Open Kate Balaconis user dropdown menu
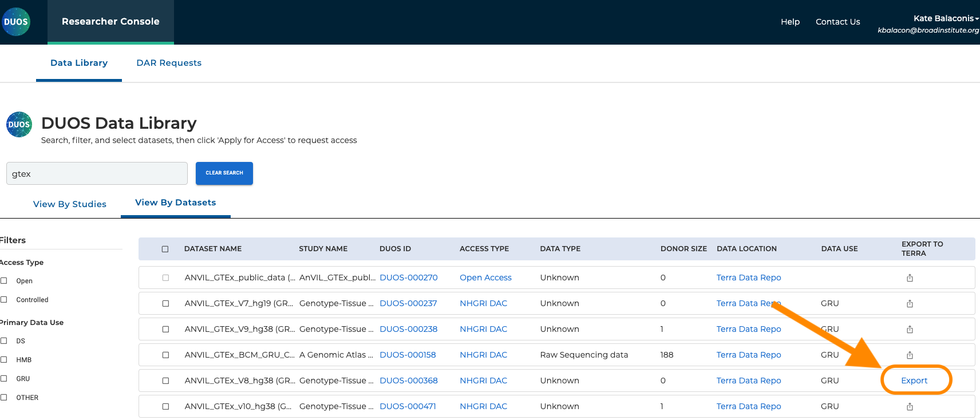Viewport: 980px width, 420px height. point(946,18)
